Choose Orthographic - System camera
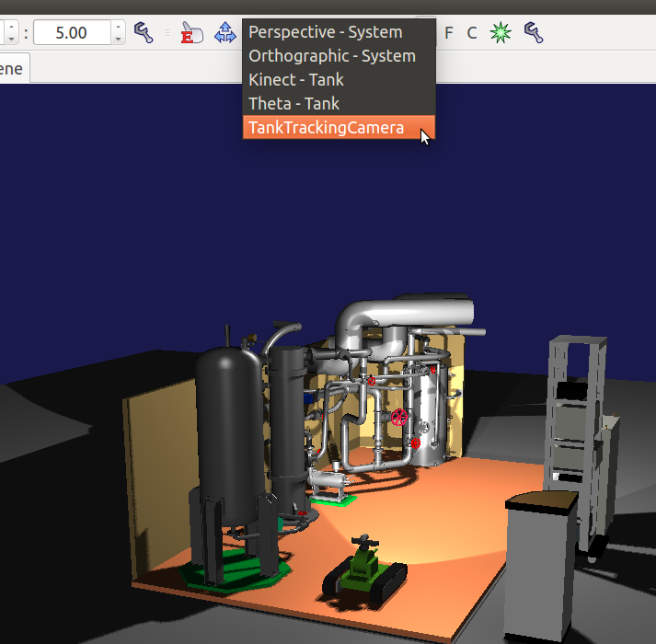This screenshot has height=644, width=656. [x=339, y=56]
